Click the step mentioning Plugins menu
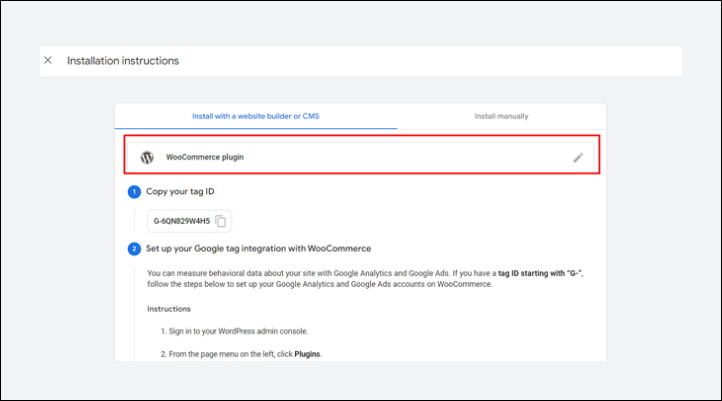Image resolution: width=722 pixels, height=401 pixels. (241, 354)
